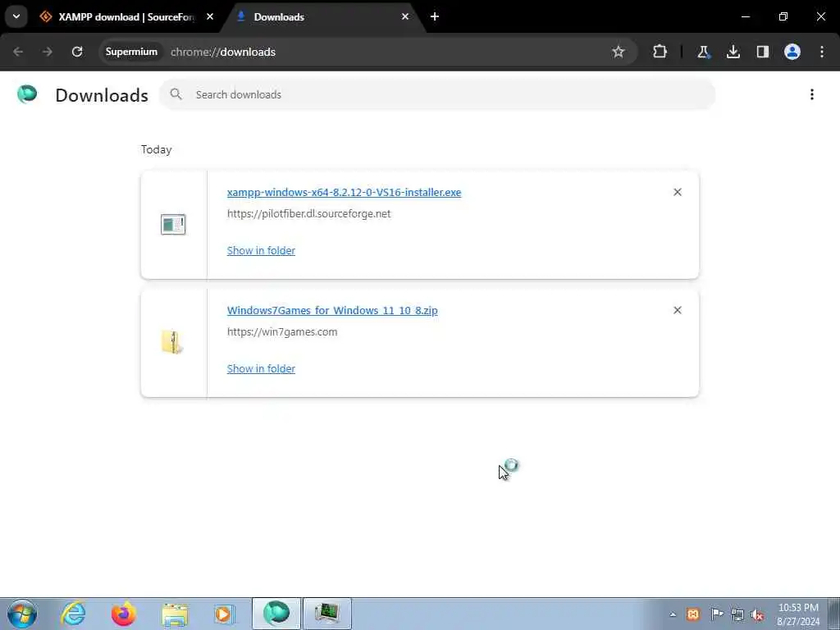
Task: Click the win7games.com source URL
Action: pyautogui.click(x=282, y=331)
